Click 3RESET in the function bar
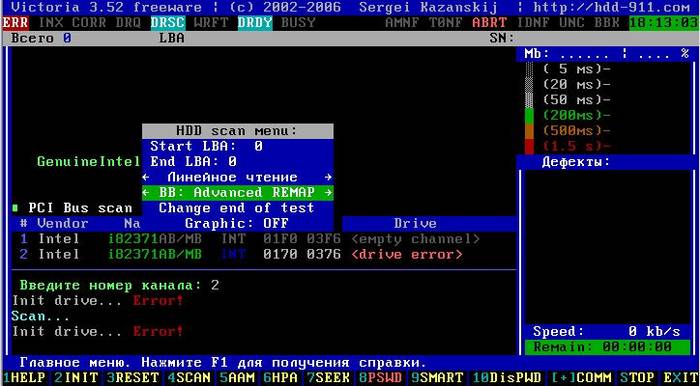Viewport: 700px width, 386px height. click(133, 378)
